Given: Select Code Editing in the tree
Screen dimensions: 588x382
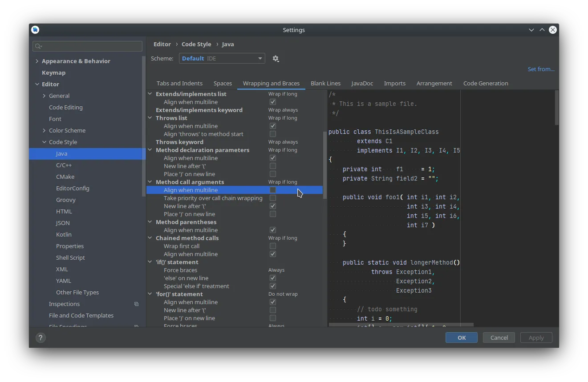Looking at the screenshot, I should 66,107.
